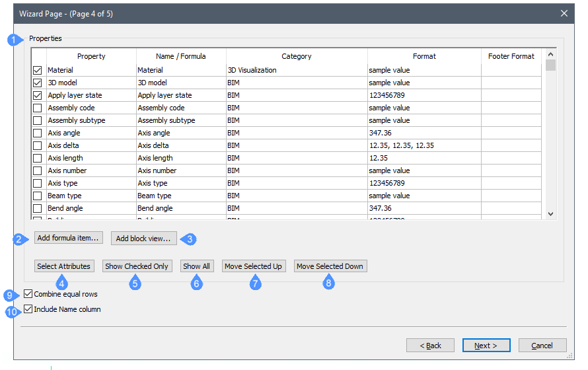Click Assembly subtype sample value cell

[424, 120]
